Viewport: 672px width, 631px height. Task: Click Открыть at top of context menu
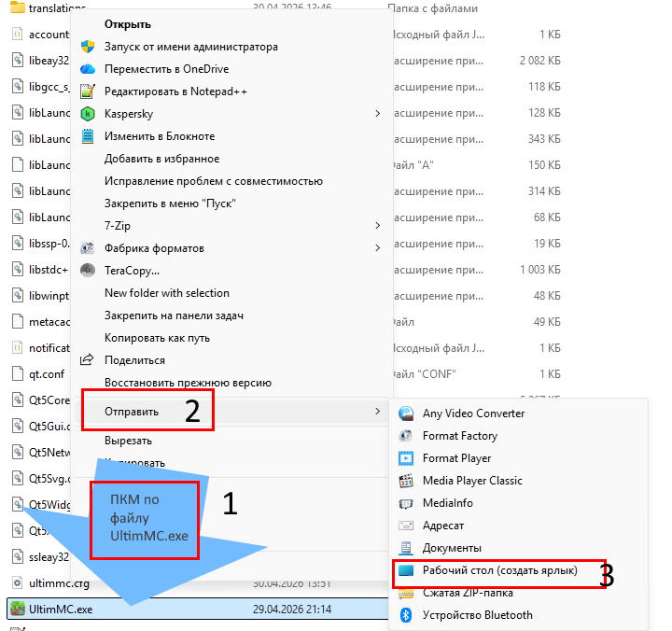coord(127,24)
